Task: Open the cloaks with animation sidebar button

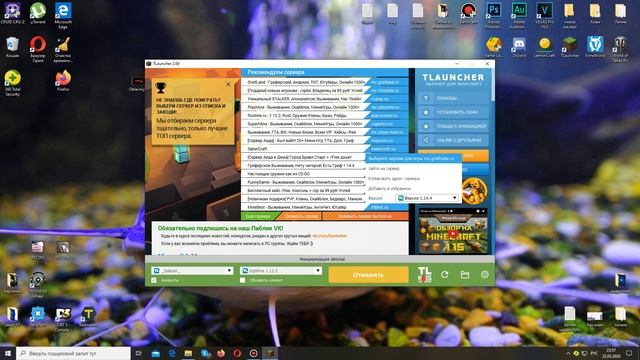Action: [453, 126]
